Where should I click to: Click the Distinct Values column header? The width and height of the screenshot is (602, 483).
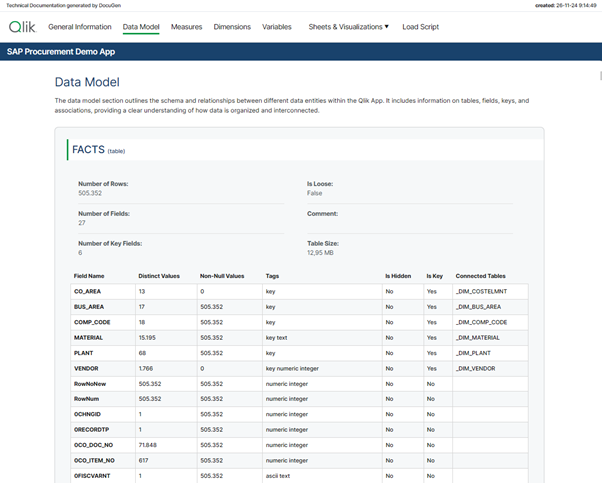click(x=159, y=276)
